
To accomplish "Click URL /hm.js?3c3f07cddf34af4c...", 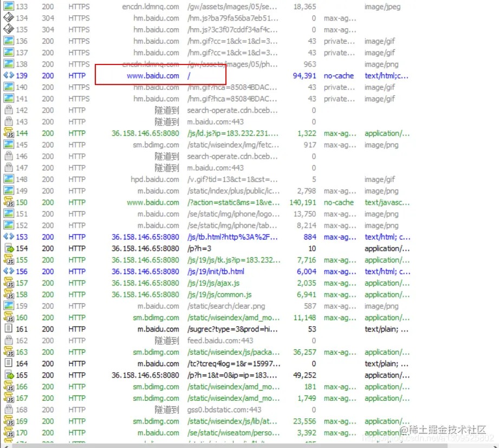I will [232, 30].
